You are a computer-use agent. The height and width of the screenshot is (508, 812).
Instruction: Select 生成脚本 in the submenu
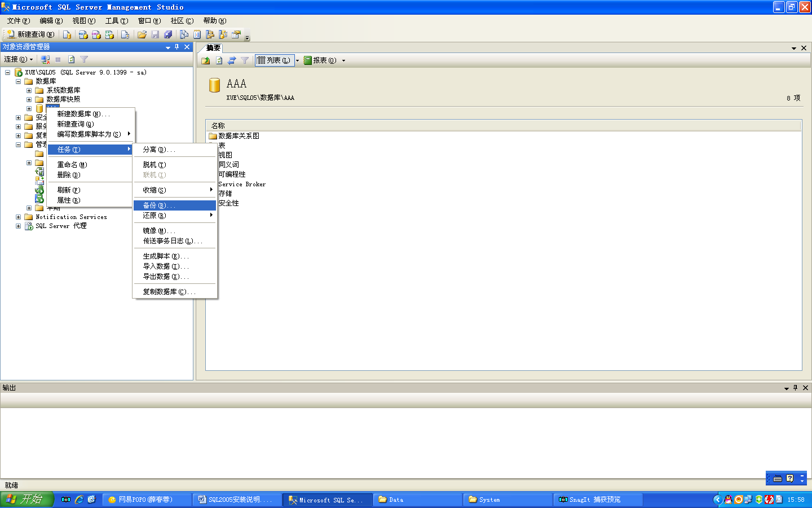(x=175, y=256)
